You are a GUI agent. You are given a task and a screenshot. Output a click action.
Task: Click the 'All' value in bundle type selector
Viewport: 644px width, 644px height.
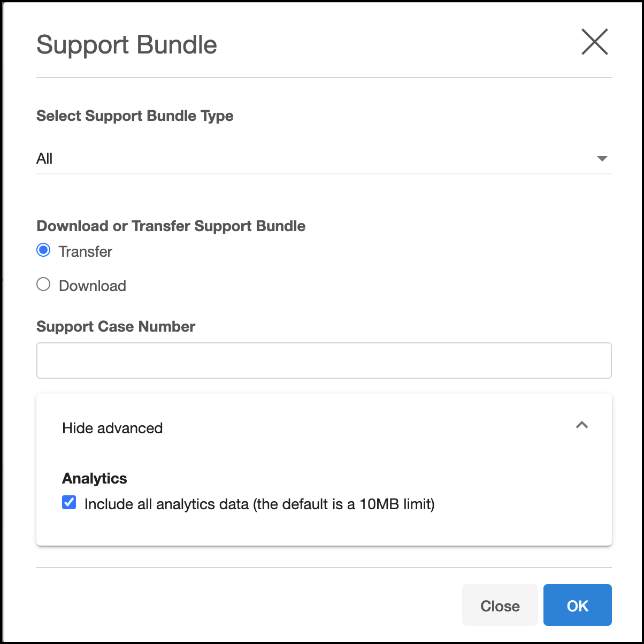pos(45,159)
